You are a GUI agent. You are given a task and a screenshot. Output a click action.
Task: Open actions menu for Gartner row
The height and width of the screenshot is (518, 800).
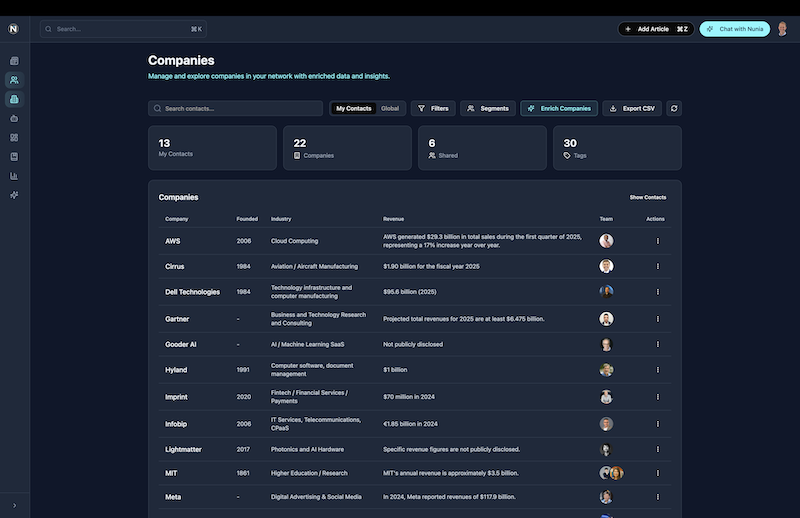[x=658, y=319]
